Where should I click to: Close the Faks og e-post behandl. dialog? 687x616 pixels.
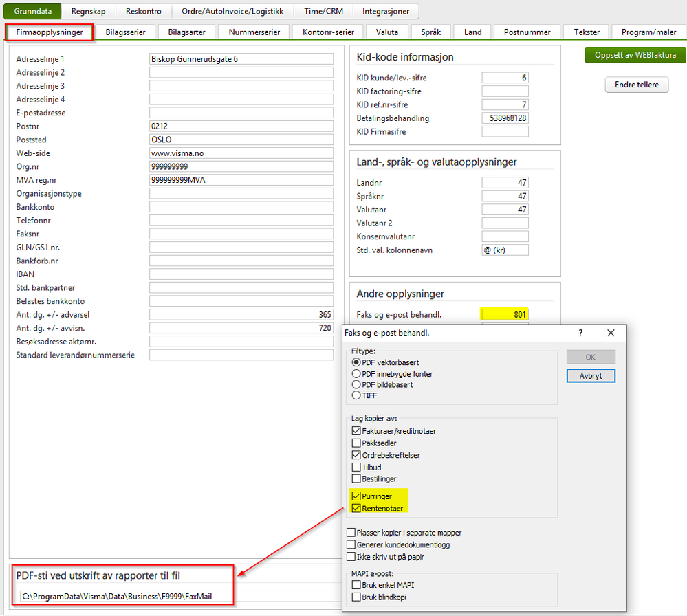611,333
